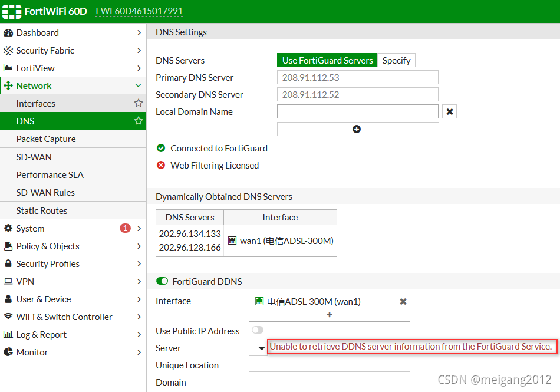The image size is (560, 392).
Task: Click the Security Profiles lock icon
Action: point(8,263)
